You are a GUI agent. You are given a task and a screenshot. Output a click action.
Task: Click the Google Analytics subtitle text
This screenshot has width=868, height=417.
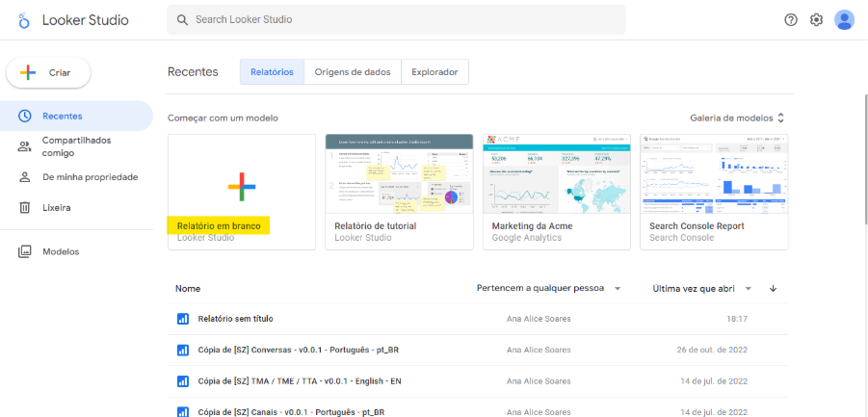click(526, 238)
